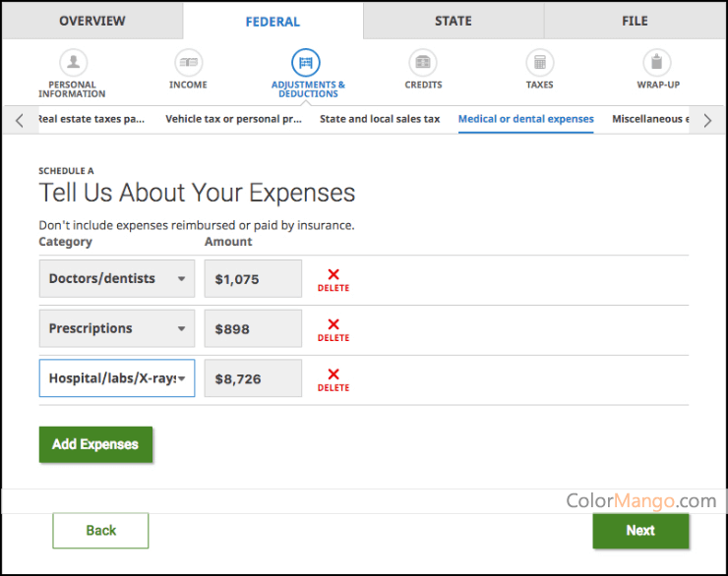Viewport: 728px width, 576px height.
Task: Switch to the Overview tab
Action: click(x=92, y=21)
